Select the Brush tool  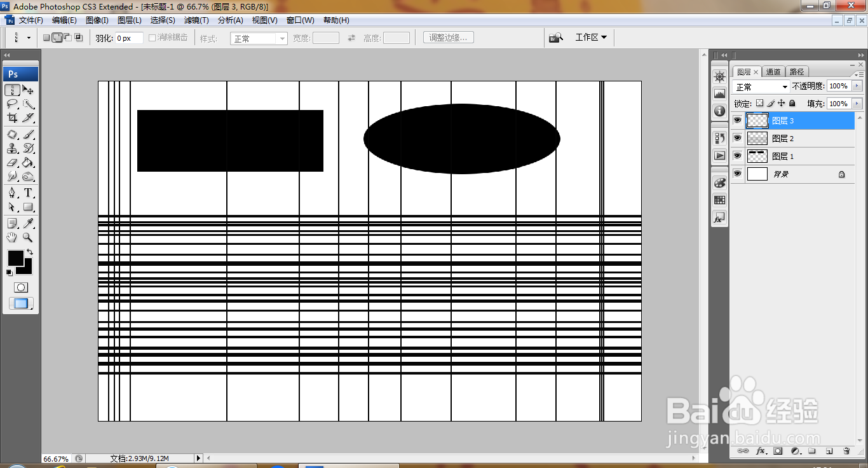[29, 135]
